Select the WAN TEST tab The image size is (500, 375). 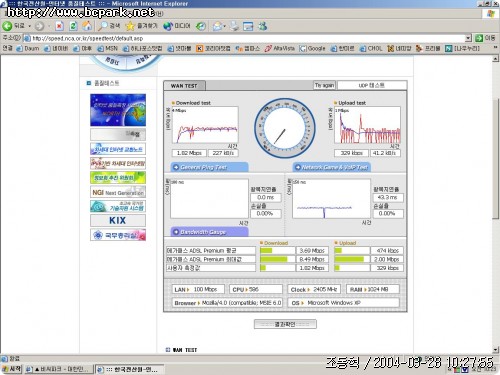point(184,86)
